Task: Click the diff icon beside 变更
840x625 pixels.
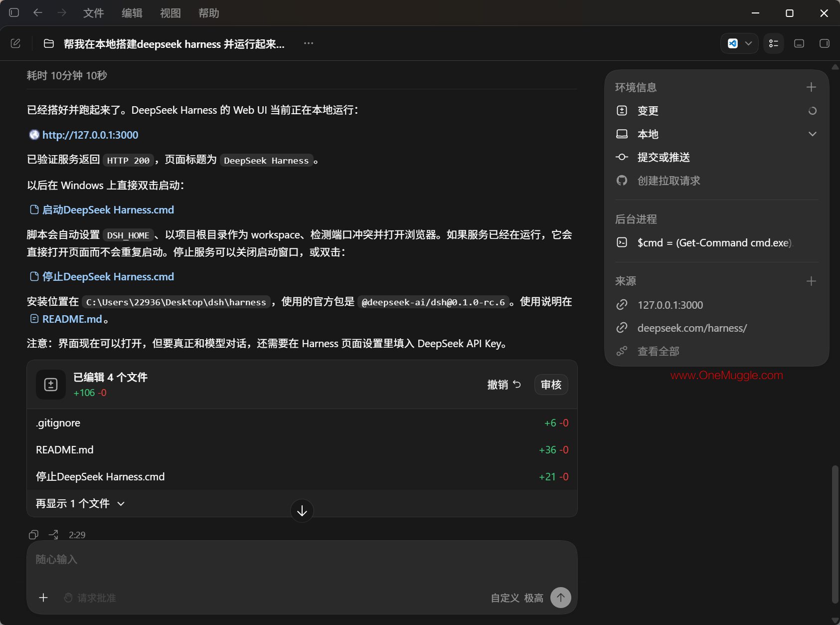Action: (622, 111)
